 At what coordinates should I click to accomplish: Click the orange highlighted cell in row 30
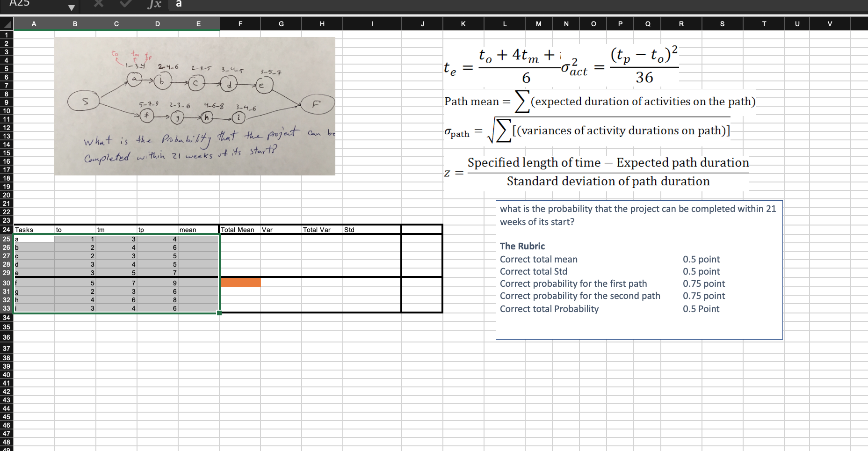(x=240, y=283)
